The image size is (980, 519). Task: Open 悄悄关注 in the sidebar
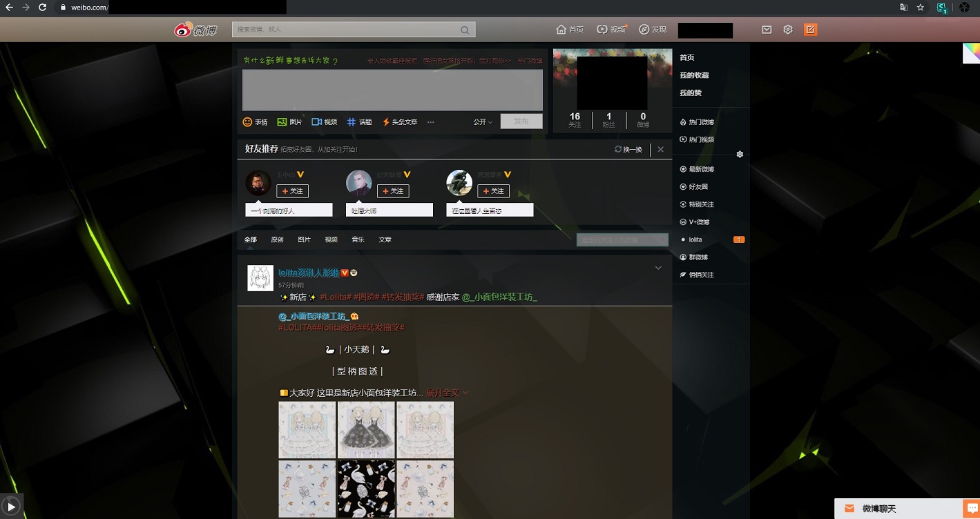coord(697,275)
